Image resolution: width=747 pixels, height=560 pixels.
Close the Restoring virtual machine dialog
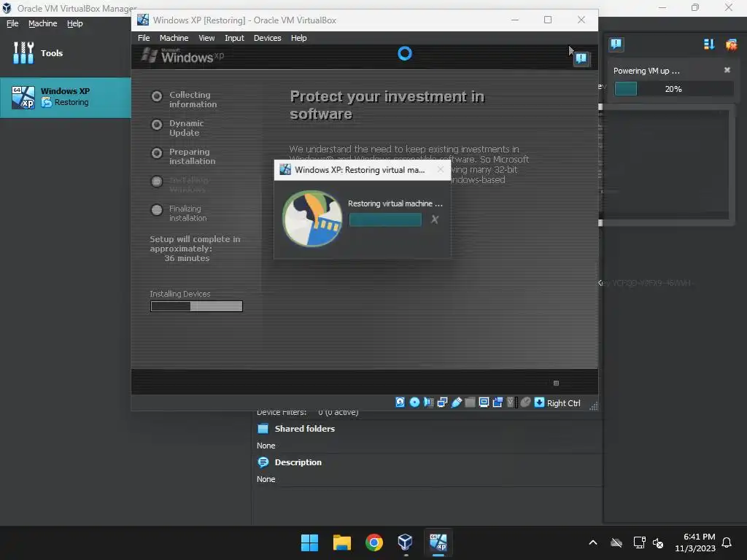tap(440, 169)
